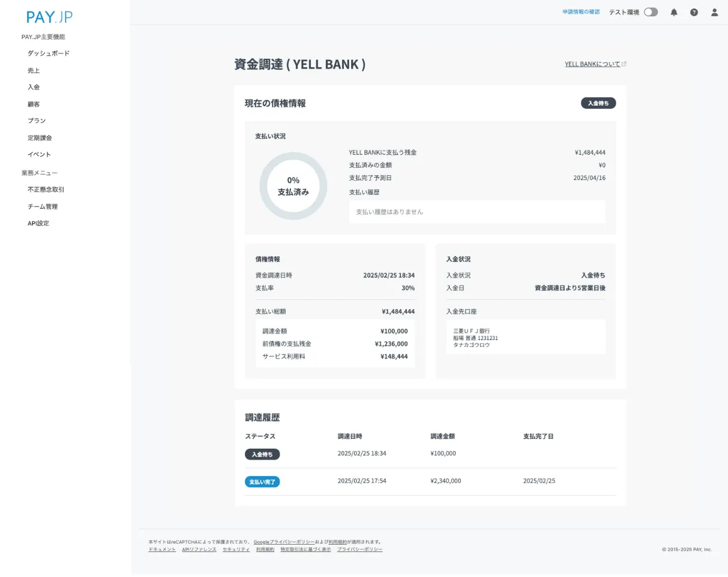This screenshot has height=577, width=728.
Task: Click the account holder タナカゴウロウ
Action: pos(471,345)
